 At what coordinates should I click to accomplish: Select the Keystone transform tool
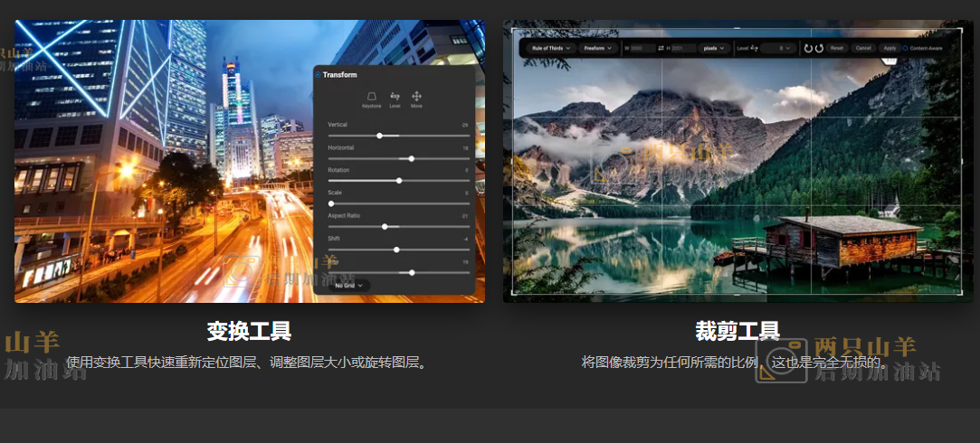coord(371,98)
